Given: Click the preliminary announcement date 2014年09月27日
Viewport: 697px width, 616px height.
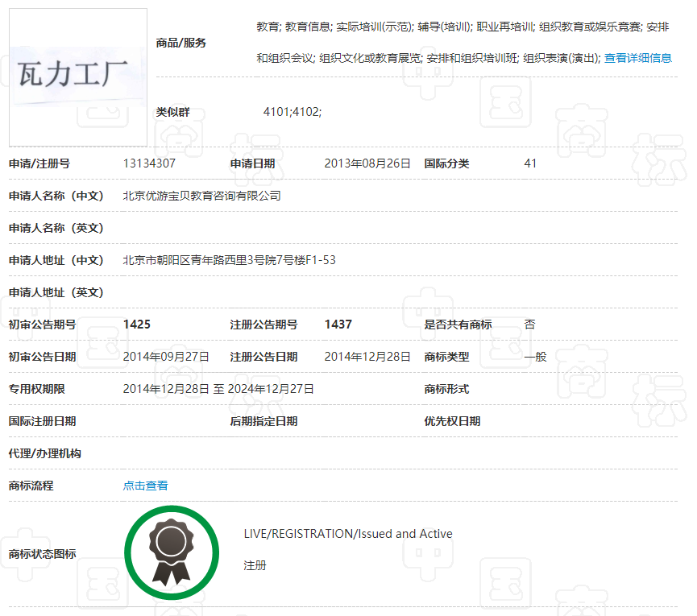Looking at the screenshot, I should click(x=166, y=357).
